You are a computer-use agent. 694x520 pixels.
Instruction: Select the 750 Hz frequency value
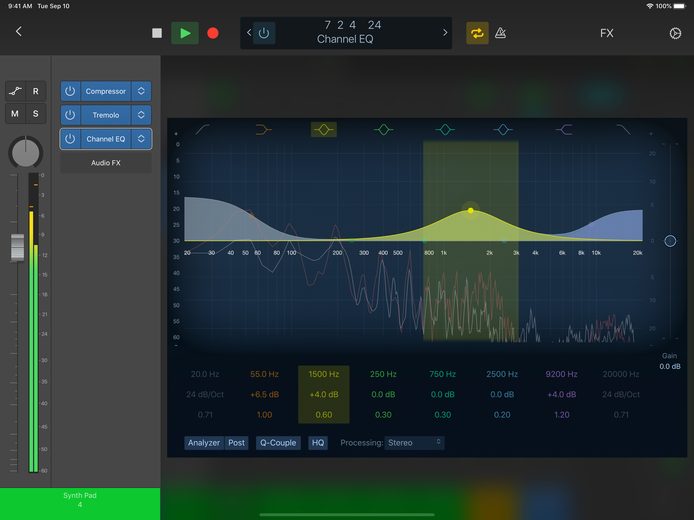tap(443, 374)
